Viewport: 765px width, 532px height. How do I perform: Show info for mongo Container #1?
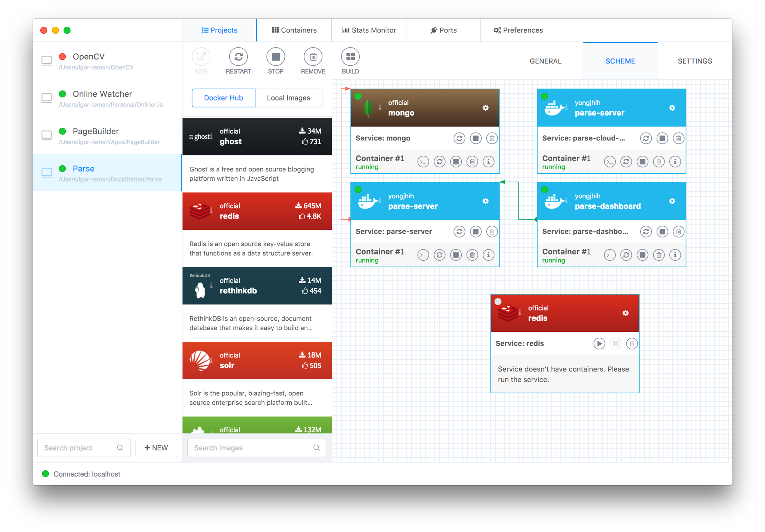coord(489,162)
